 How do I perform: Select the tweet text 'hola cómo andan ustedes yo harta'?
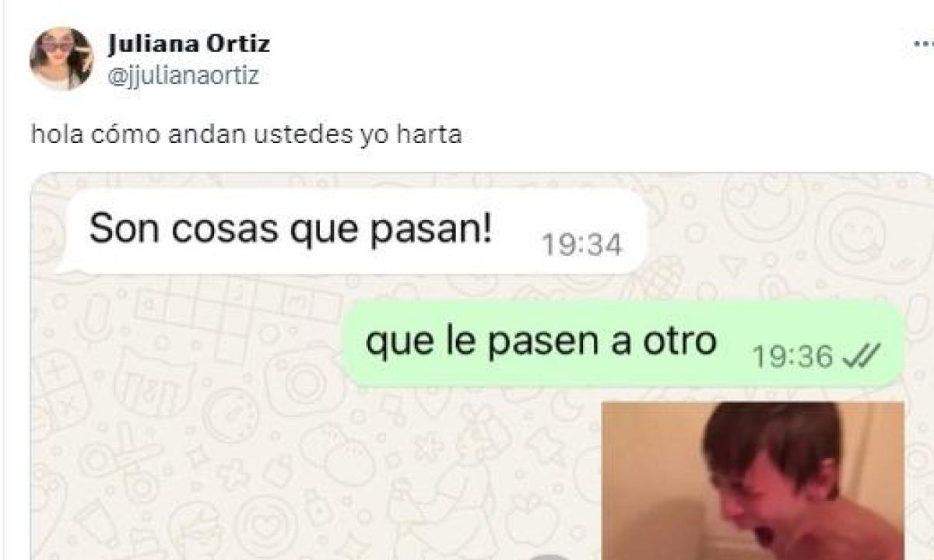pos(247,135)
